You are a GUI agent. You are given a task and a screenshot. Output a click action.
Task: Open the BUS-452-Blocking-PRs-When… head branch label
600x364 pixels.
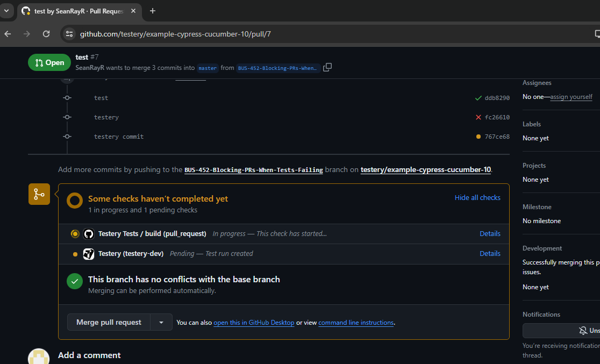point(277,68)
